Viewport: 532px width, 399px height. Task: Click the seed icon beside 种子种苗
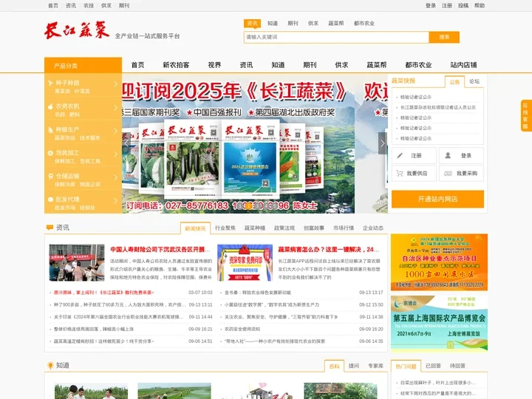pos(50,83)
